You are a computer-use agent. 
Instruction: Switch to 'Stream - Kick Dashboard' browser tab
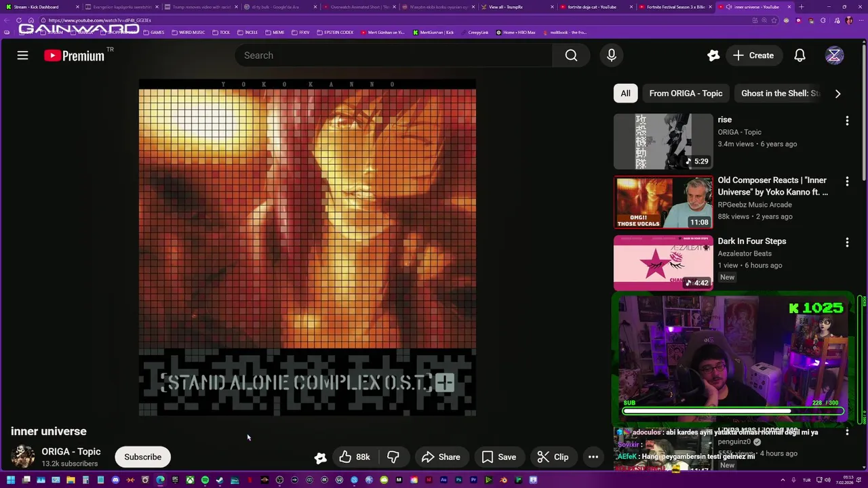pos(43,7)
